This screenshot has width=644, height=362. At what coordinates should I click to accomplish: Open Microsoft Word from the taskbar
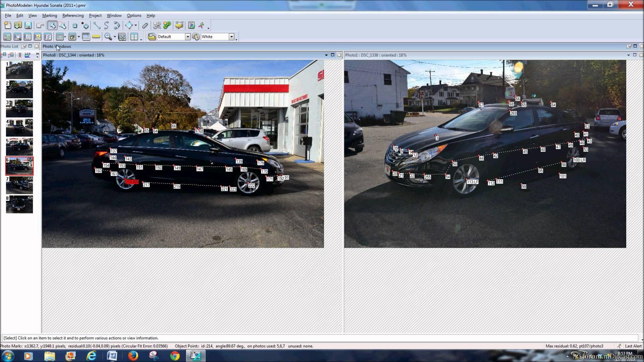112,356
